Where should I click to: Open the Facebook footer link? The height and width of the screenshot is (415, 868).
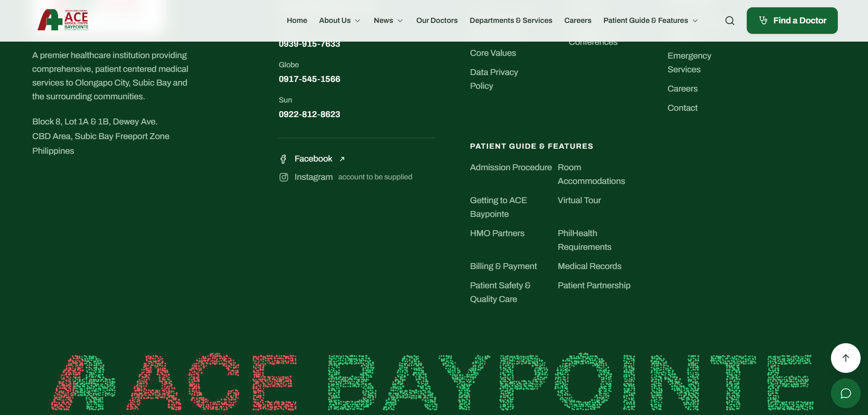313,159
